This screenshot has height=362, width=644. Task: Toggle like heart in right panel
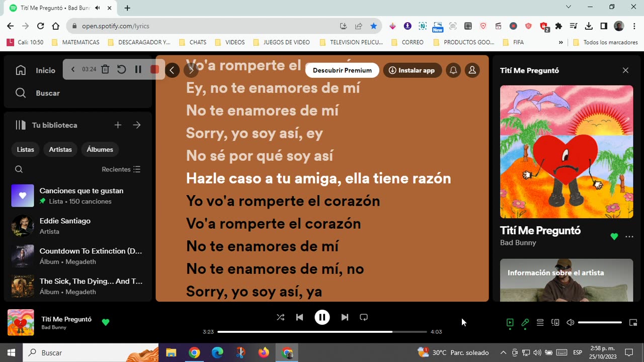pos(614,236)
